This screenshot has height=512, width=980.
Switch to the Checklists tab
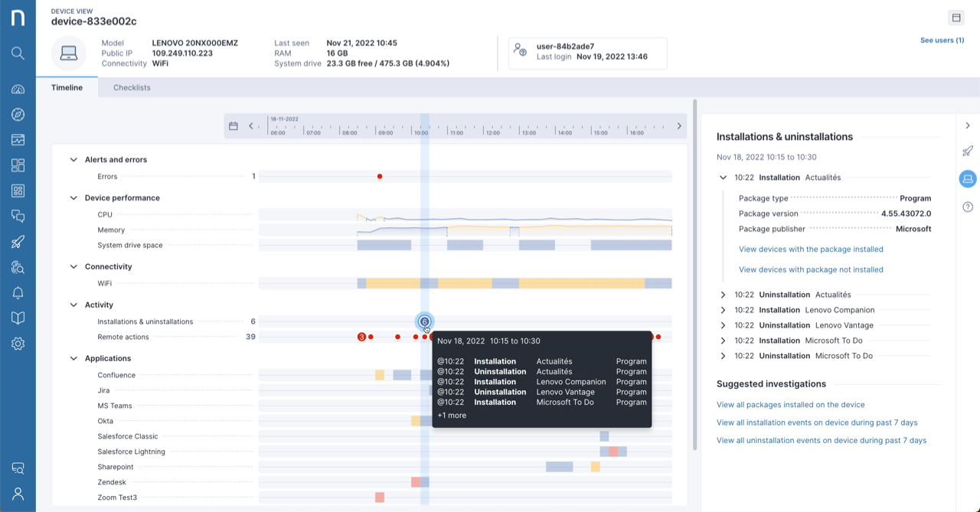132,88
